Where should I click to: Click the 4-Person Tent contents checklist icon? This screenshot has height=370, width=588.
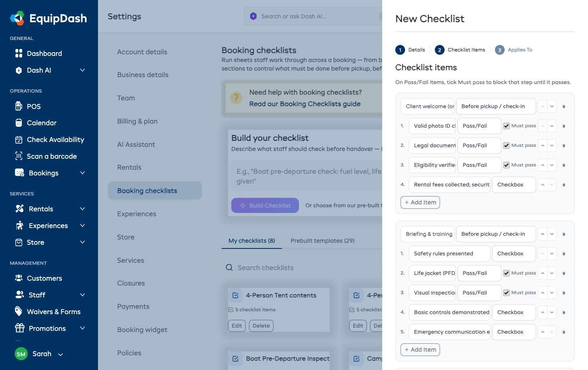point(236,295)
